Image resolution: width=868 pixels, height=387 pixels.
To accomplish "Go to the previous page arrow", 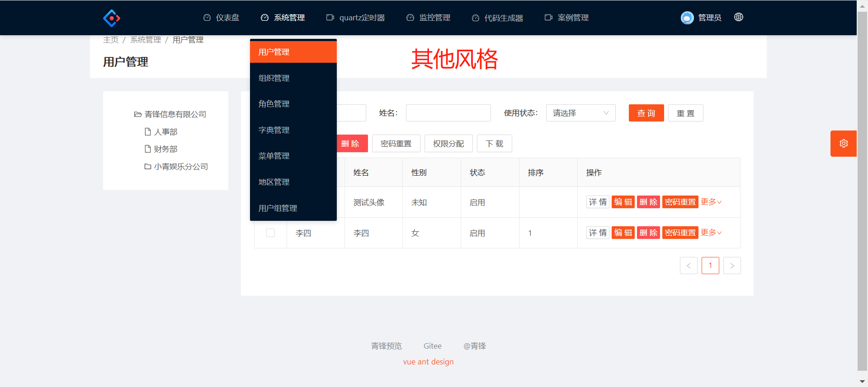I will click(x=689, y=266).
